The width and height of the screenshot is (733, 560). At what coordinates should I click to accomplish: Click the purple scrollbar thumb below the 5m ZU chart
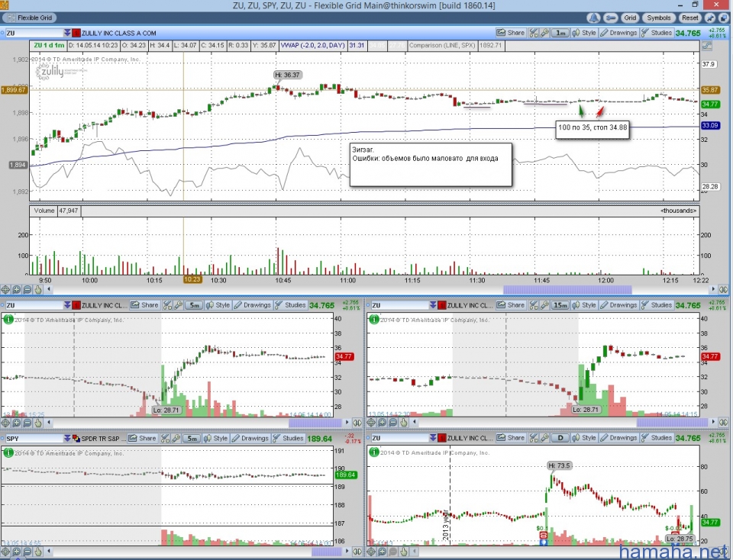315,423
